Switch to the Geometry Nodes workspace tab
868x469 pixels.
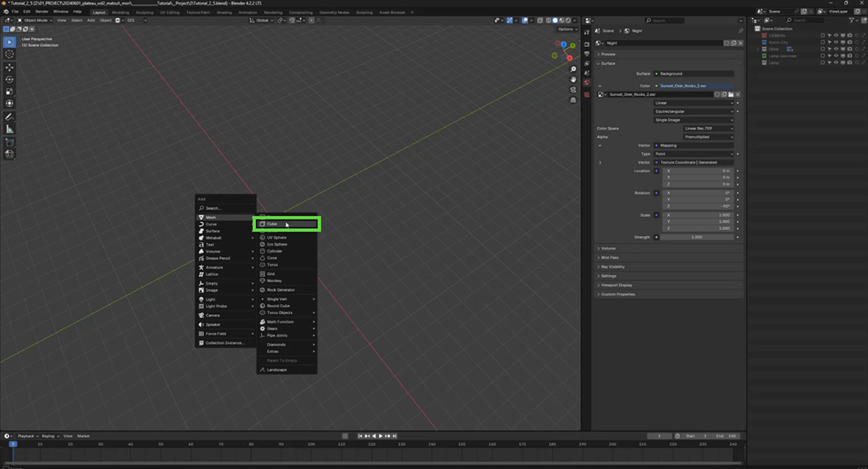(x=333, y=12)
